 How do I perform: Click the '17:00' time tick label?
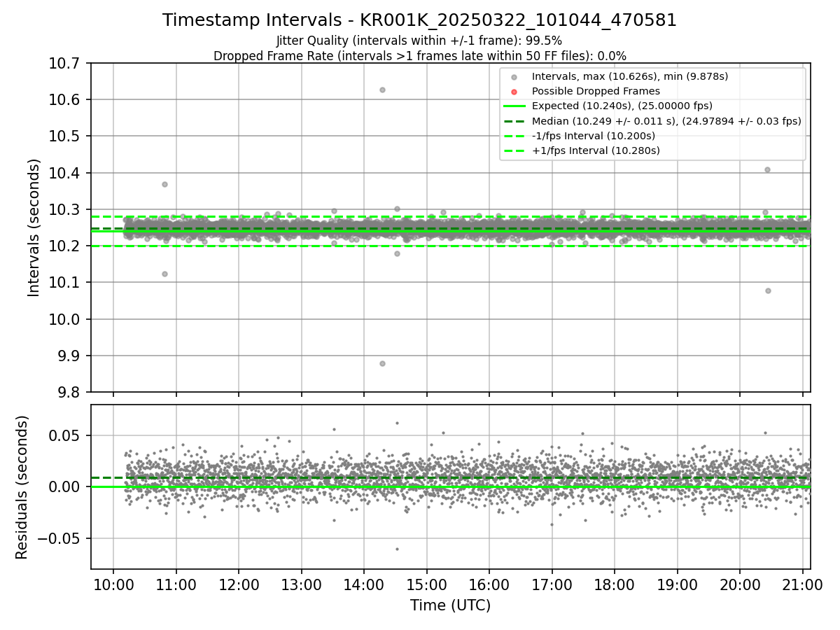(552, 584)
